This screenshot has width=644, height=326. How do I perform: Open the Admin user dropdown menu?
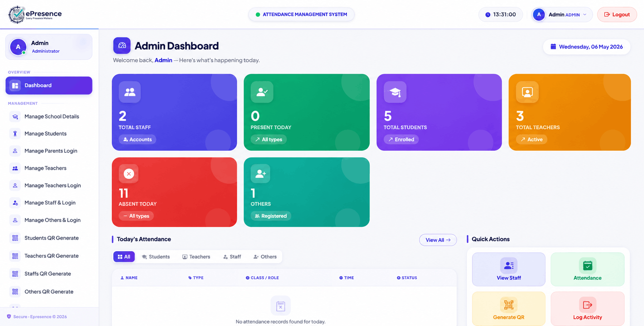[x=562, y=15]
